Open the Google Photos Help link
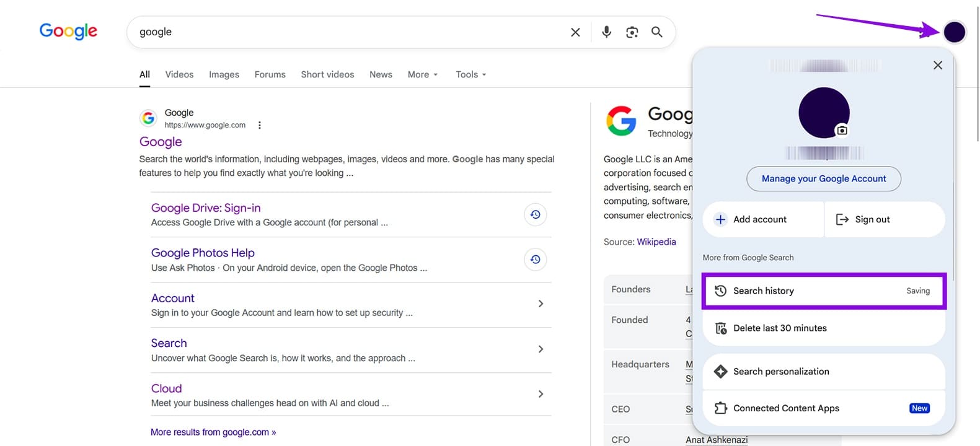 [203, 253]
